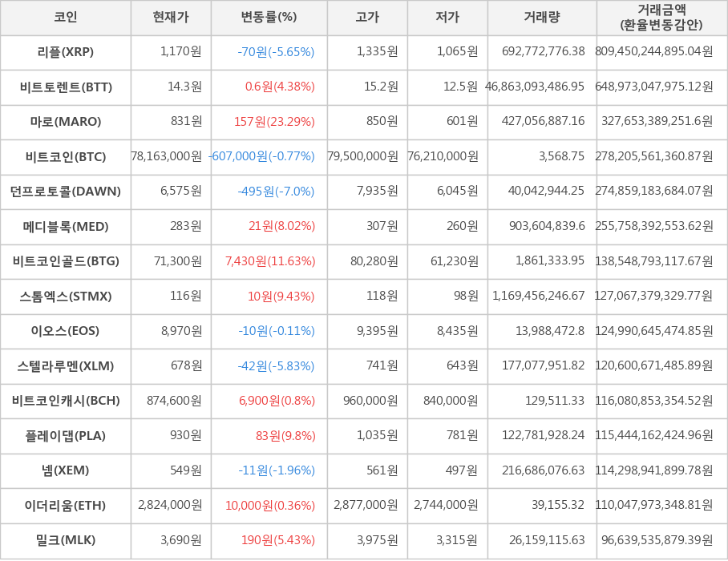Click the 이더리움(ETH) coin name

(66, 506)
